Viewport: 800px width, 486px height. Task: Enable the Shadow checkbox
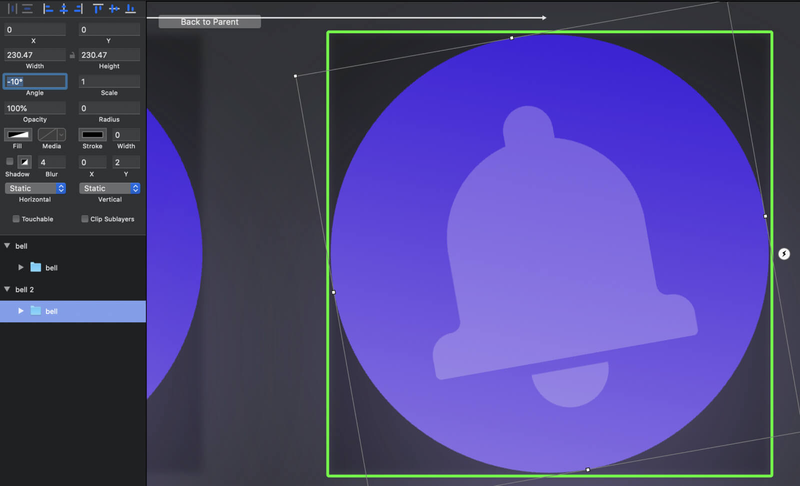click(x=9, y=162)
